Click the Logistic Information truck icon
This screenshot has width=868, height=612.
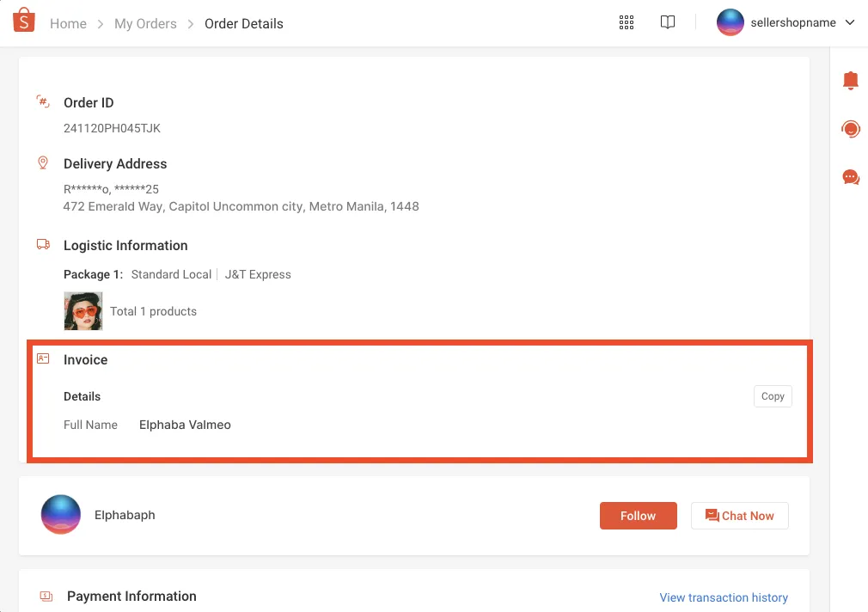click(43, 245)
